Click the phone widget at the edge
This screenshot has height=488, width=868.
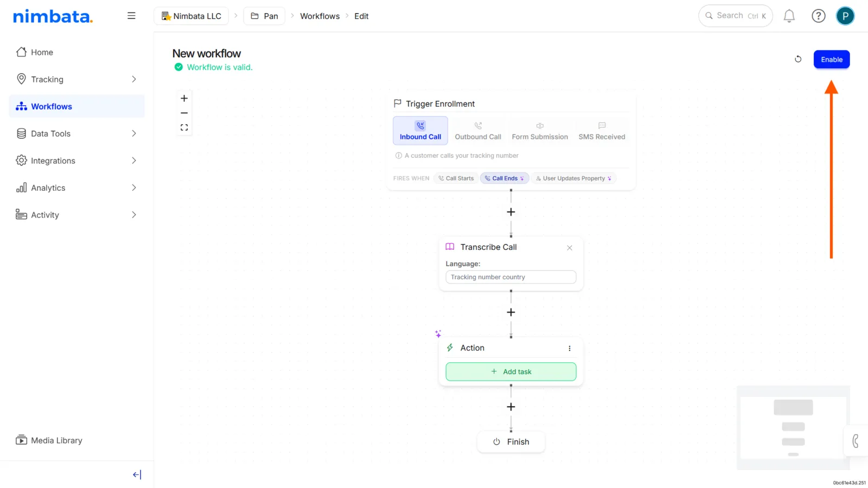(x=856, y=441)
